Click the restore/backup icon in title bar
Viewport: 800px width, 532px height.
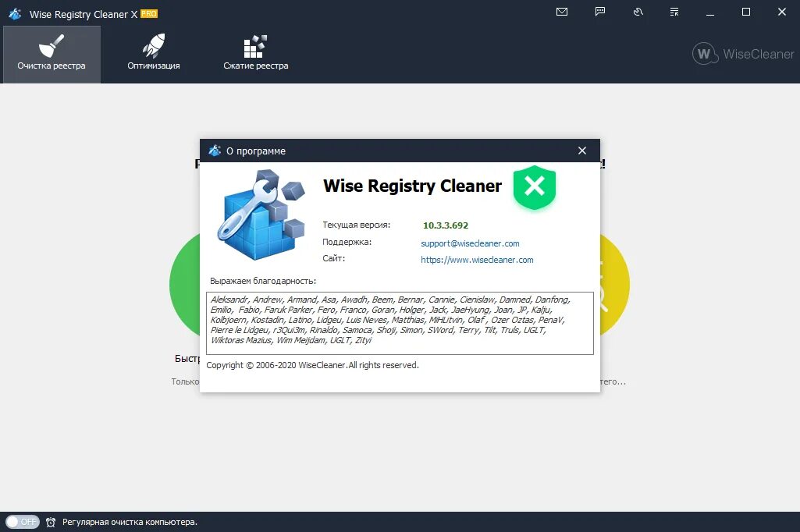(638, 12)
